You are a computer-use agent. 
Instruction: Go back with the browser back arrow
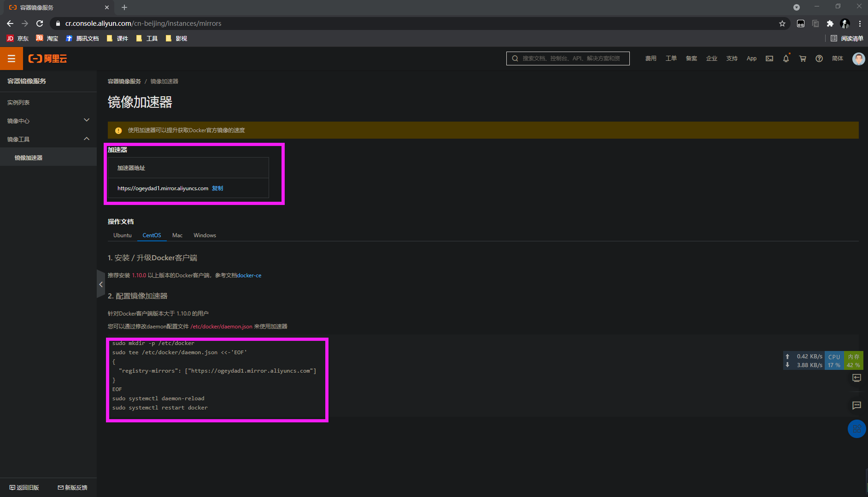pos(10,23)
